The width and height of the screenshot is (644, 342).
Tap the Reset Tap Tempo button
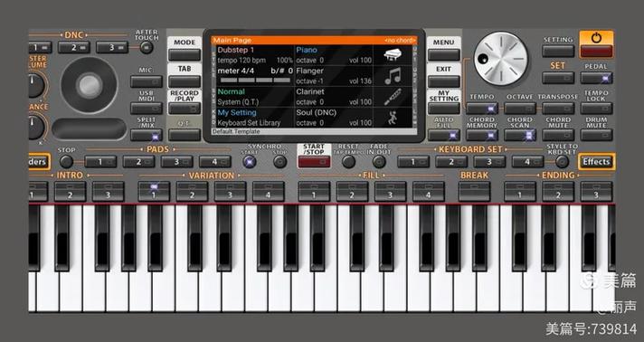tap(348, 162)
